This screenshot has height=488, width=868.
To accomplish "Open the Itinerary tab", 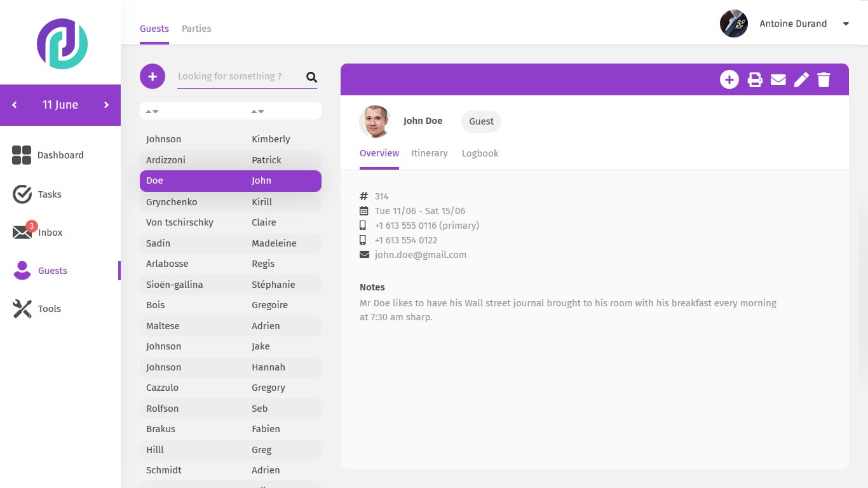I will click(x=430, y=153).
